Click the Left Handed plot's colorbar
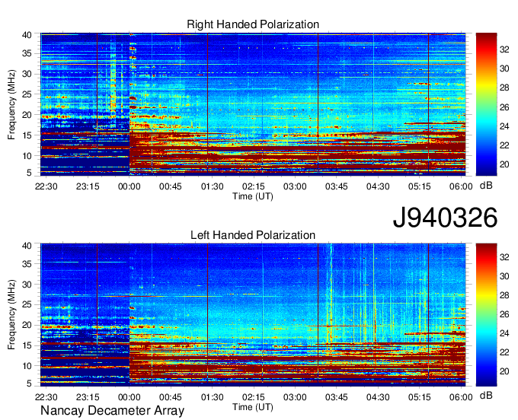 click(486, 315)
